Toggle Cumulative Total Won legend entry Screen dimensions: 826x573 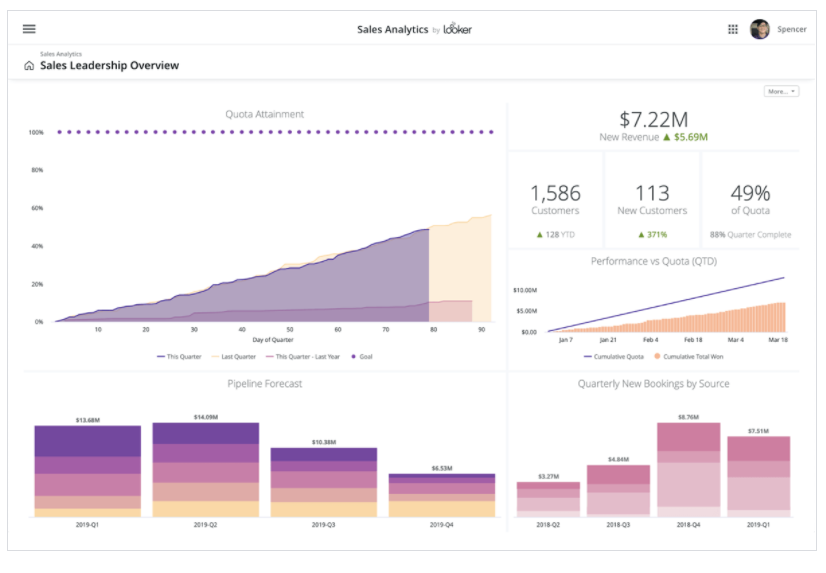point(689,357)
